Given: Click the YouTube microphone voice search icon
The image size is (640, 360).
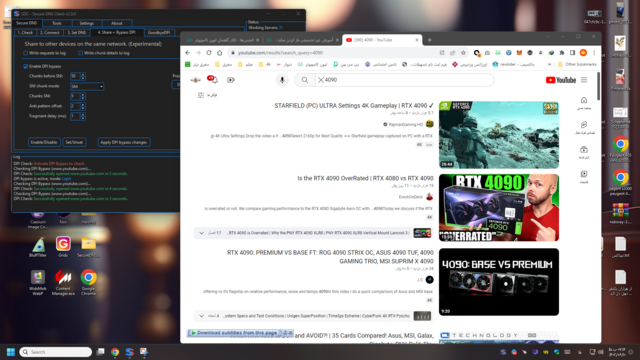Looking at the screenshot, I should point(282,80).
